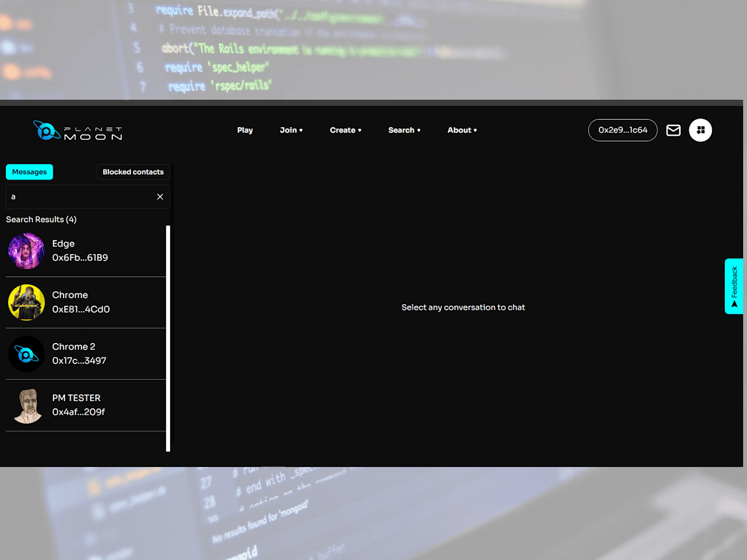Open conversation with Edge
The width and height of the screenshot is (747, 560).
(86, 251)
